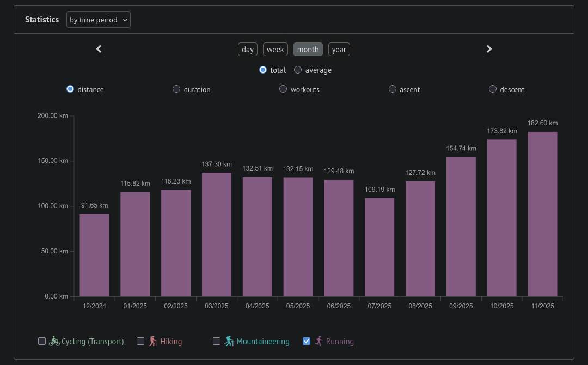Click the month time frame button
588x365 pixels.
click(308, 50)
